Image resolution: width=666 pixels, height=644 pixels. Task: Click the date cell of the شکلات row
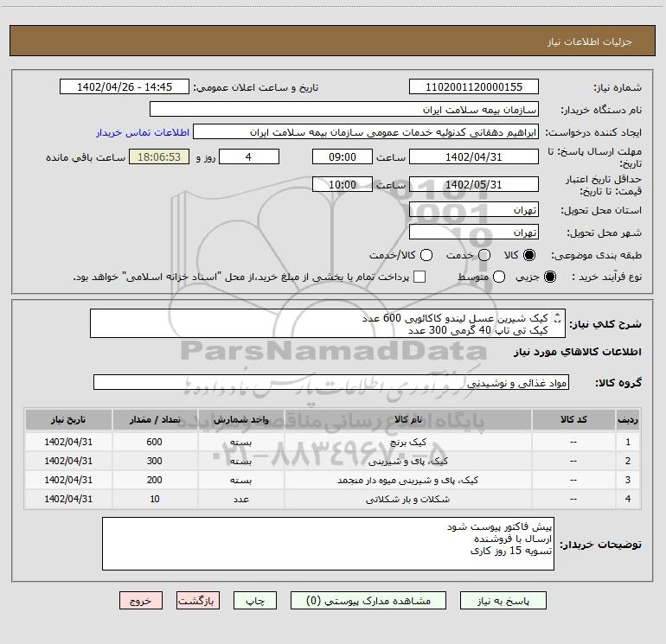point(68,500)
